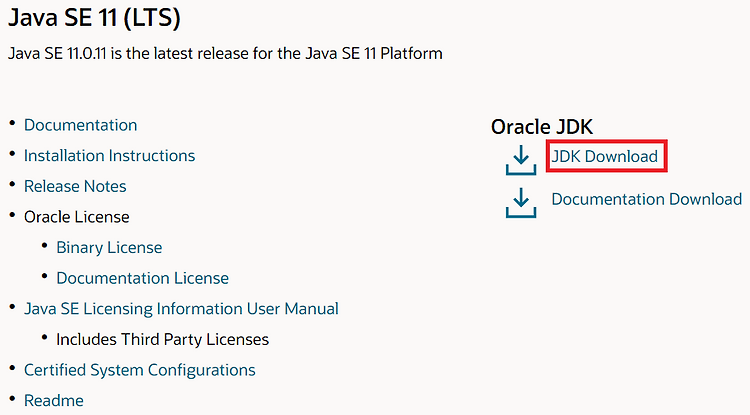Image resolution: width=750 pixels, height=415 pixels.
Task: Open the JDK Download link
Action: click(x=605, y=156)
